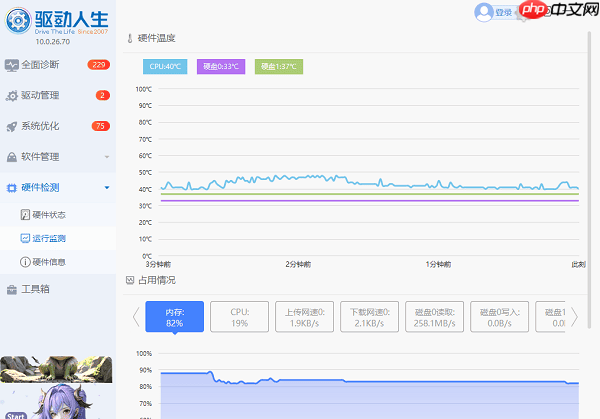The height and width of the screenshot is (419, 600).
Task: Click the 2分钟前 axis label
Action: point(298,264)
